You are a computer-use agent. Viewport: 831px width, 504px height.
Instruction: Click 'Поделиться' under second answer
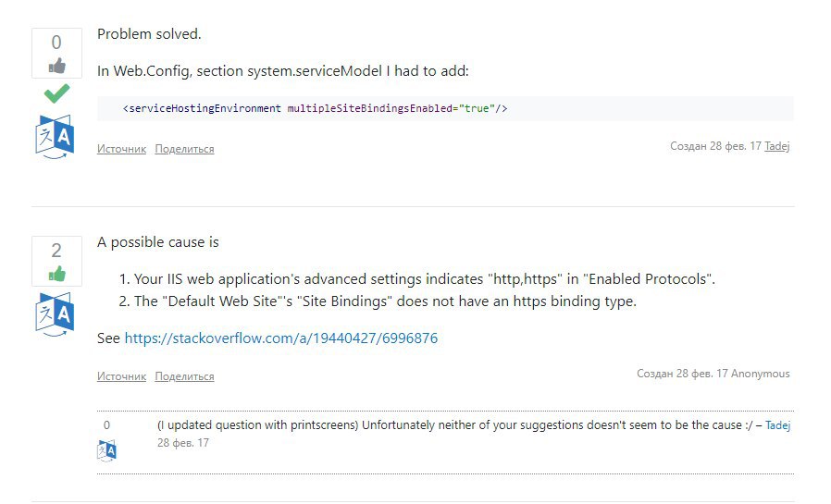pos(184,376)
